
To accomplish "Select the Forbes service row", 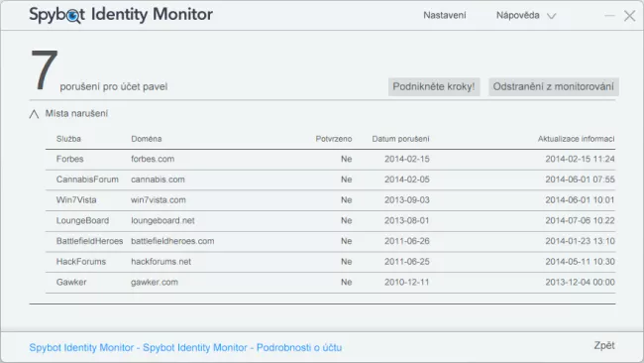I will point(330,159).
